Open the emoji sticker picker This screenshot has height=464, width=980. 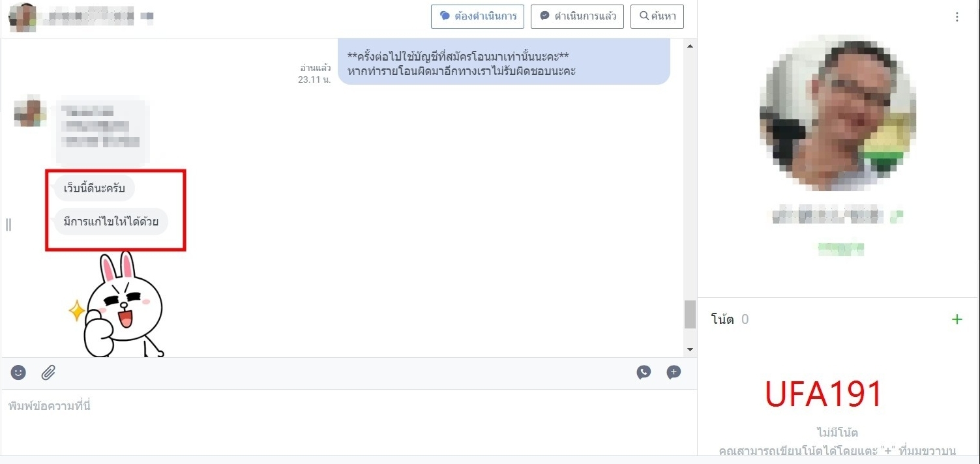point(19,373)
